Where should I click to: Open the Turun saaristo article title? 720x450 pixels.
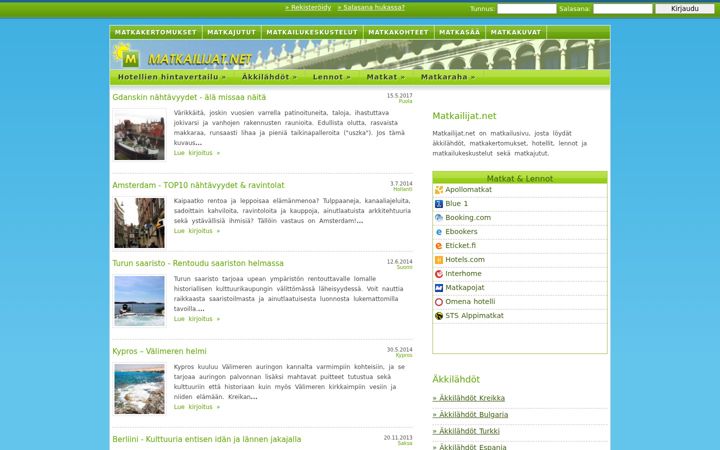point(198,263)
